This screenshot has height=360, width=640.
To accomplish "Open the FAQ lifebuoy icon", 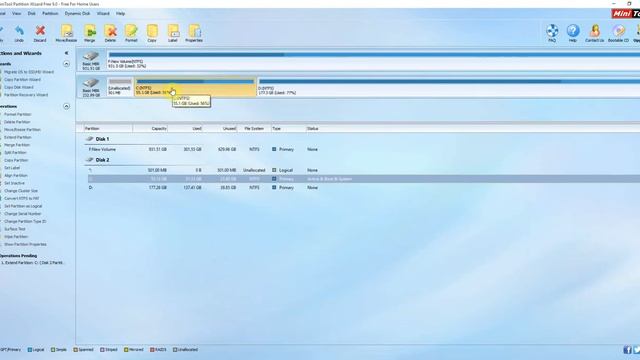I will coord(552,33).
